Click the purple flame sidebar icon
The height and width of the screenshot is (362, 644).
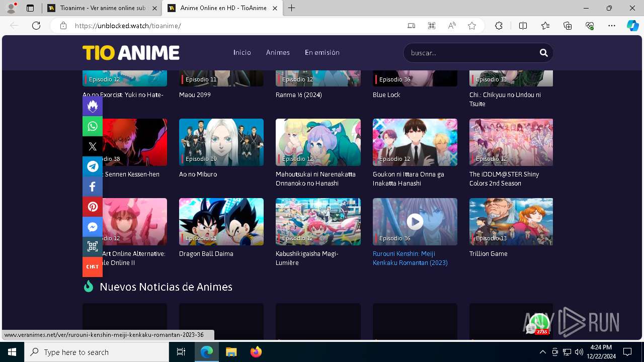(93, 106)
